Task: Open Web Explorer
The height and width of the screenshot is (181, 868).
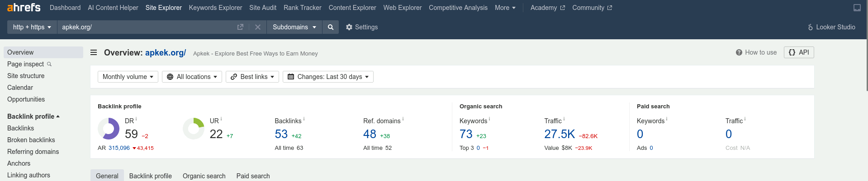Action: 403,8
